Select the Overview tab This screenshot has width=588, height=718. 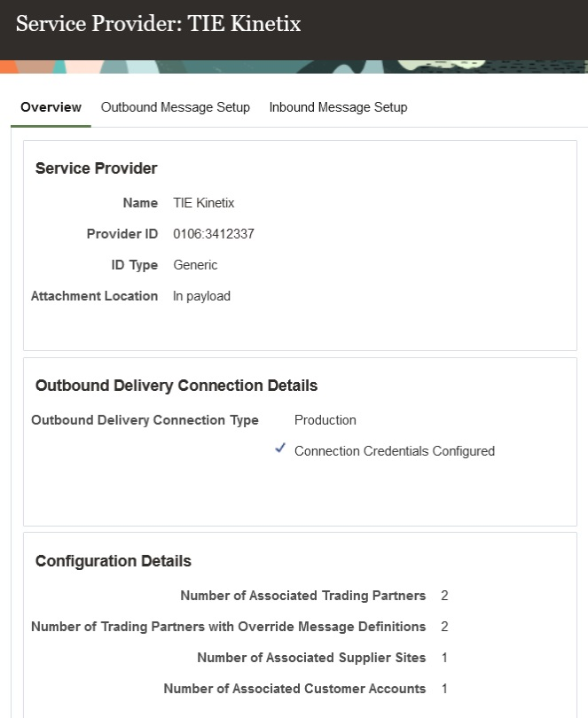coord(51,106)
